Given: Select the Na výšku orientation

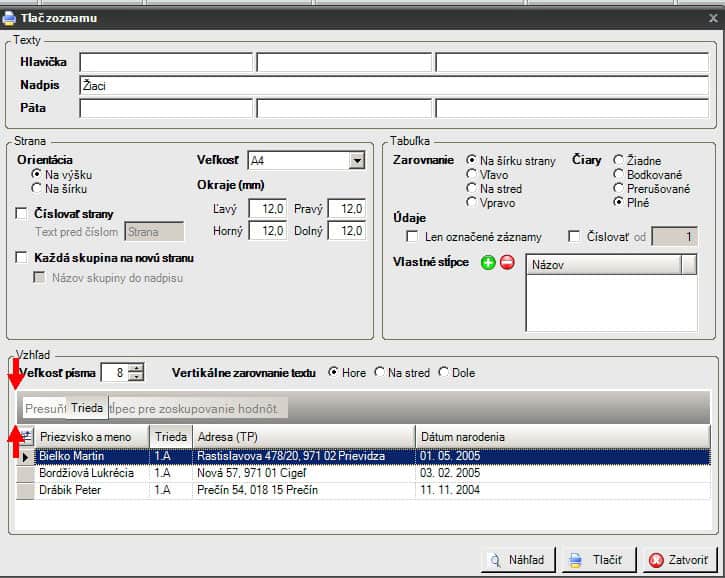Looking at the screenshot, I should 36,174.
